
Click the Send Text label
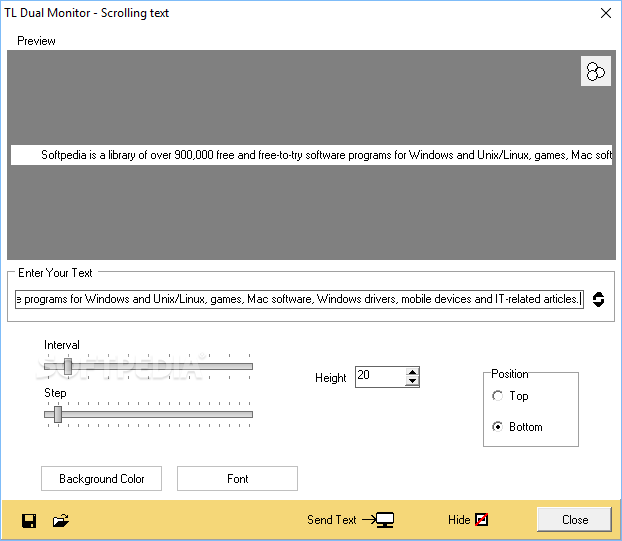(332, 520)
